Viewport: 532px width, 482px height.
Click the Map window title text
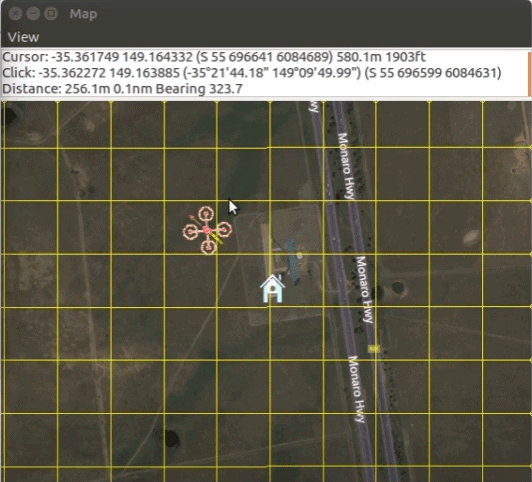click(x=83, y=14)
